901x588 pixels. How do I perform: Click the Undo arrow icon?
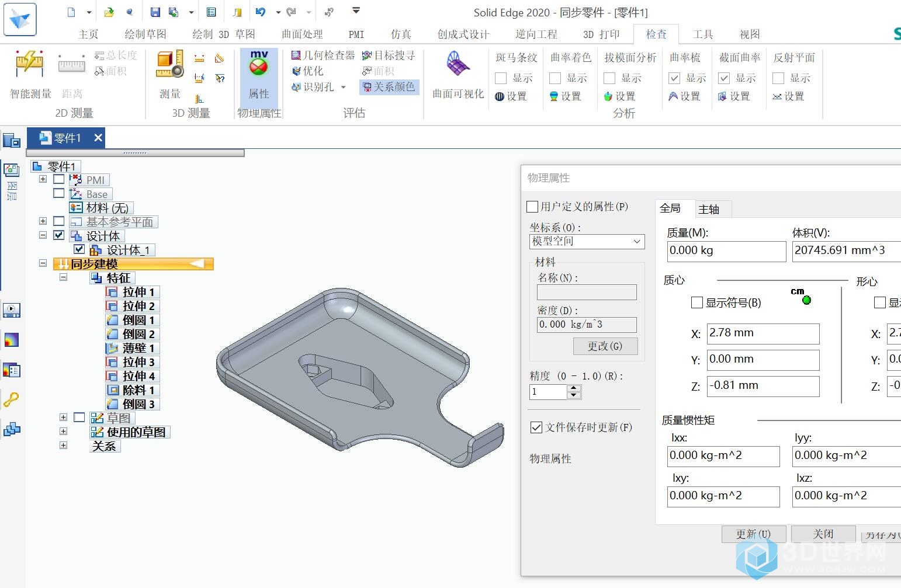tap(261, 12)
